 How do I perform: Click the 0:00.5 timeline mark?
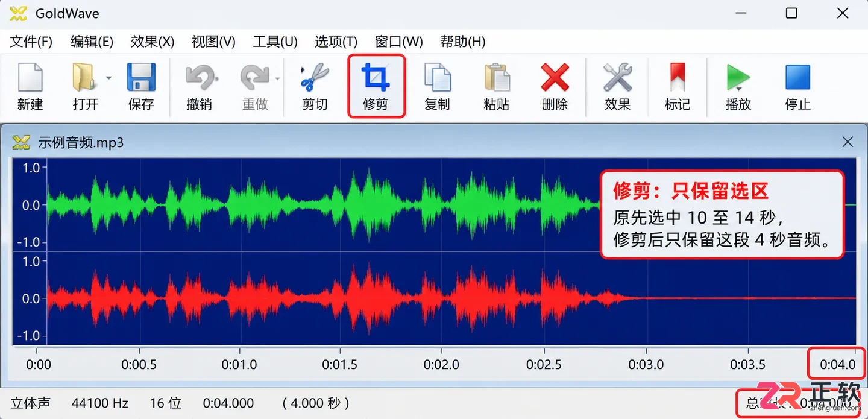[x=139, y=364]
